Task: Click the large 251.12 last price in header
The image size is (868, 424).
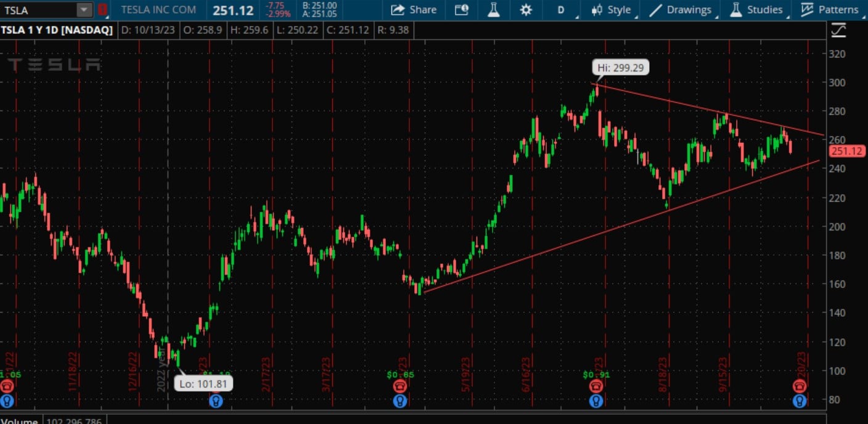Action: point(233,10)
